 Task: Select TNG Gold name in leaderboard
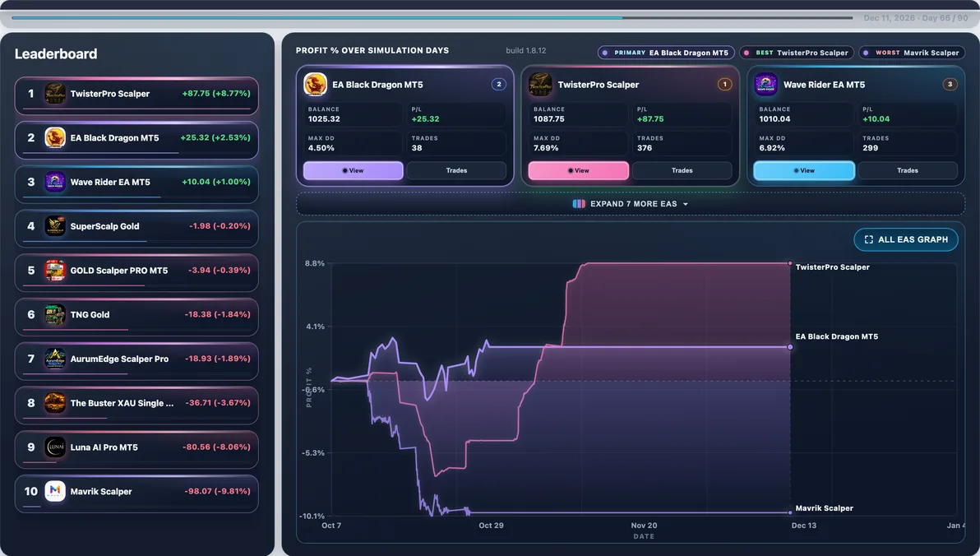90,314
